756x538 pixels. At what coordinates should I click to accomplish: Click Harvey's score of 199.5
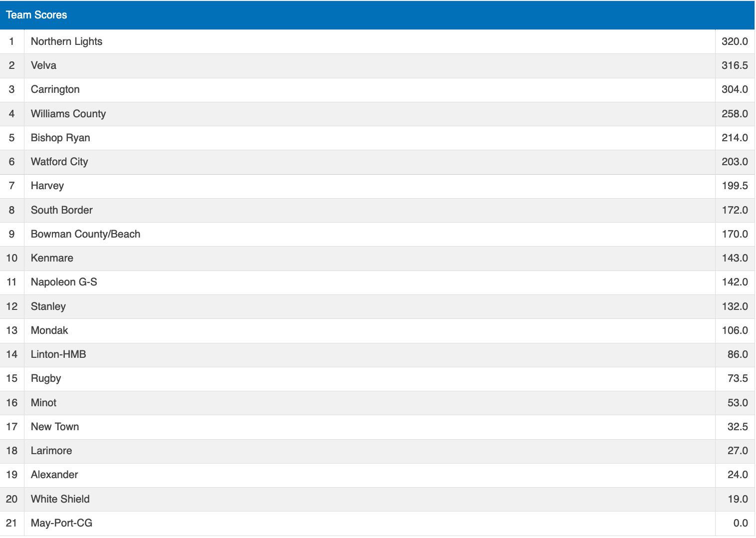tap(735, 186)
